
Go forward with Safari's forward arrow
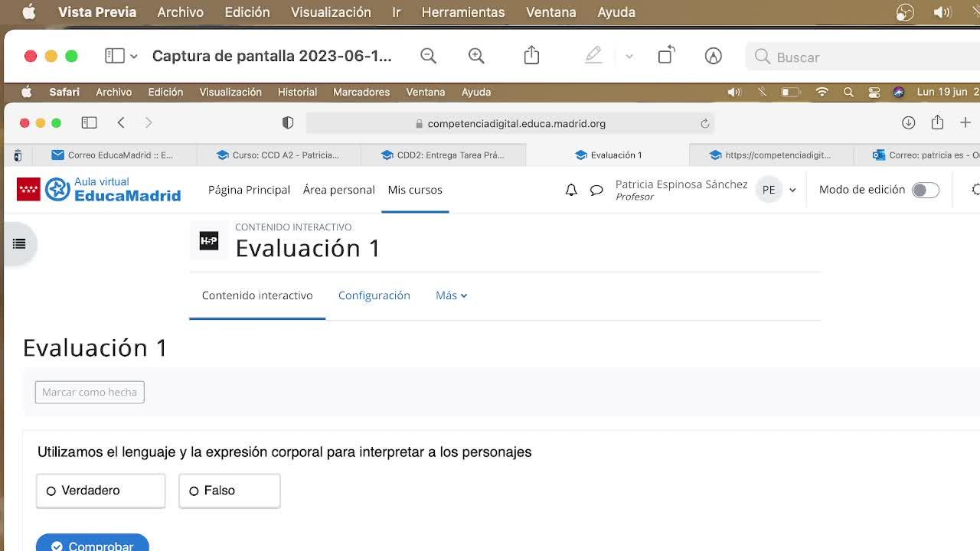click(149, 122)
